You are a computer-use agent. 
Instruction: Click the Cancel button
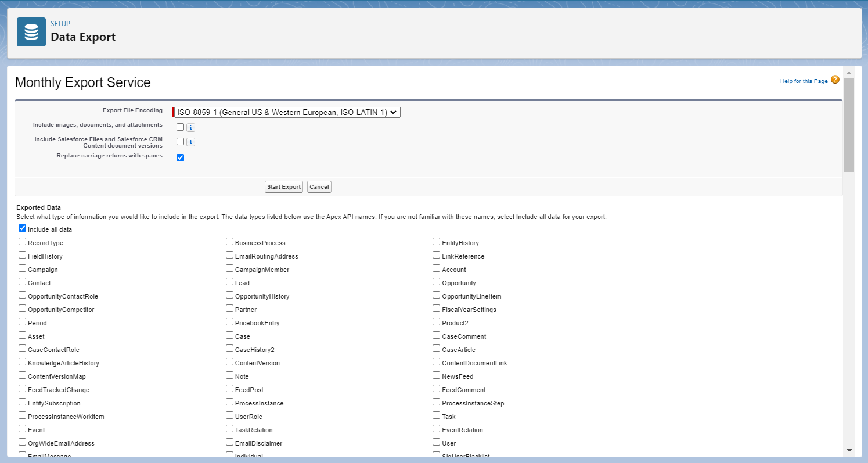coord(319,187)
